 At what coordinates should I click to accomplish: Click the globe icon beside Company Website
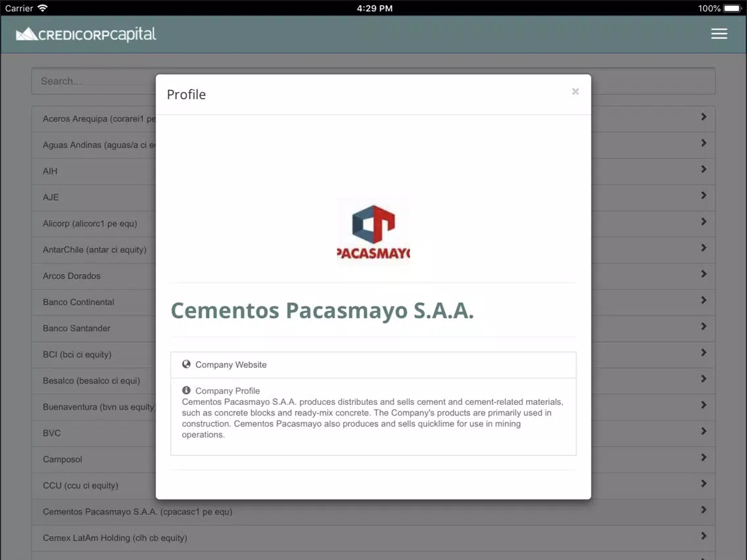point(186,364)
